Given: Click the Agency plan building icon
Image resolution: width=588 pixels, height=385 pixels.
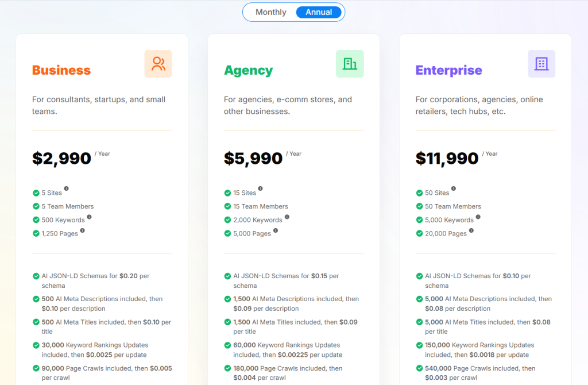Looking at the screenshot, I should click(x=350, y=64).
